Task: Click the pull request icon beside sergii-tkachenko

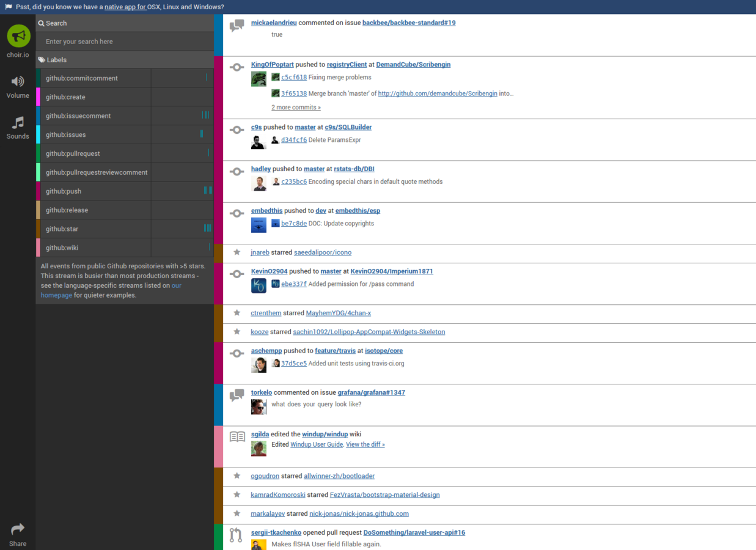Action: click(x=236, y=535)
